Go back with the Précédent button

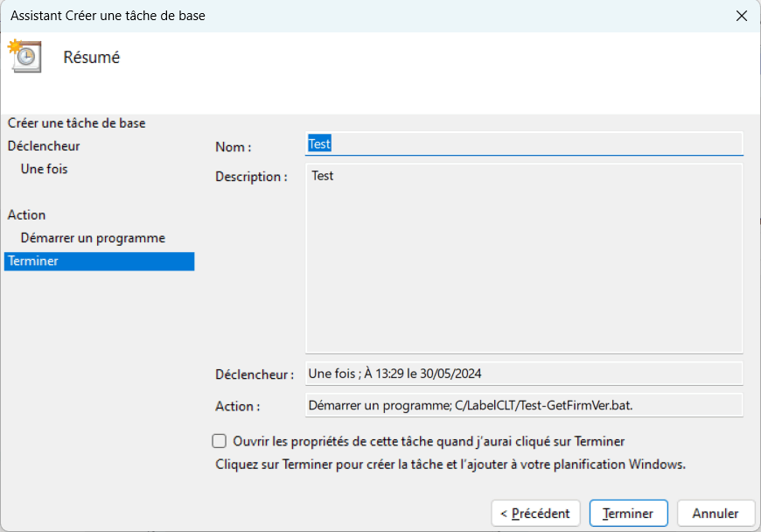[535, 514]
